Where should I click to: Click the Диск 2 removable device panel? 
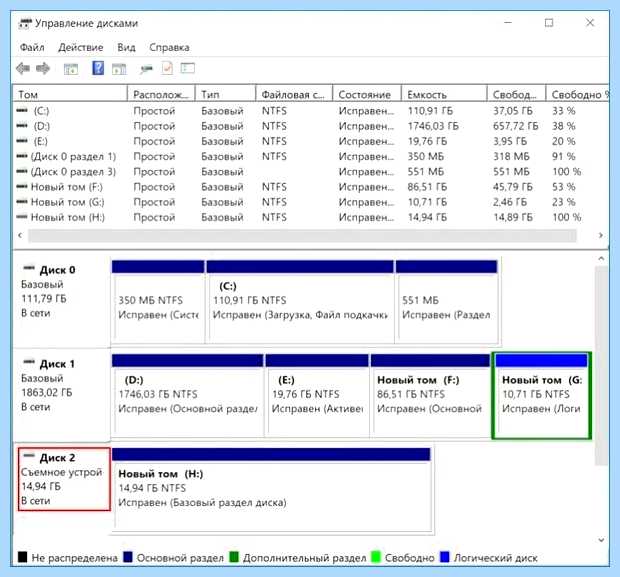pos(64,479)
